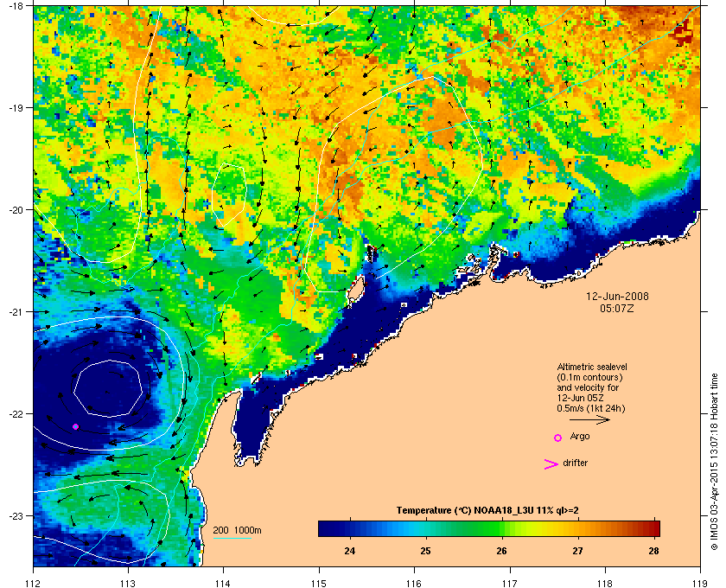Click the 'Argo' legend label

[580, 437]
